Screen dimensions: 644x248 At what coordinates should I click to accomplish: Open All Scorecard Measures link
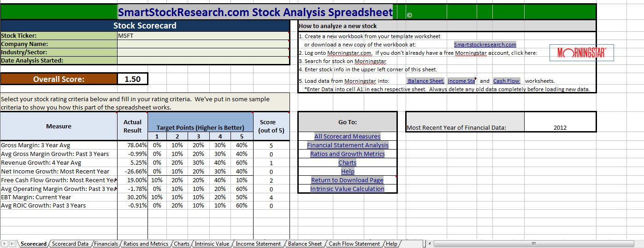pyautogui.click(x=348, y=136)
